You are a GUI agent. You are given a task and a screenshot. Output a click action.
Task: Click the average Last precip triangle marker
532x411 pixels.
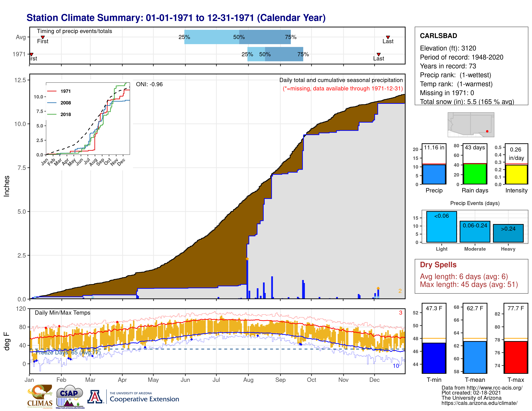tap(388, 37)
